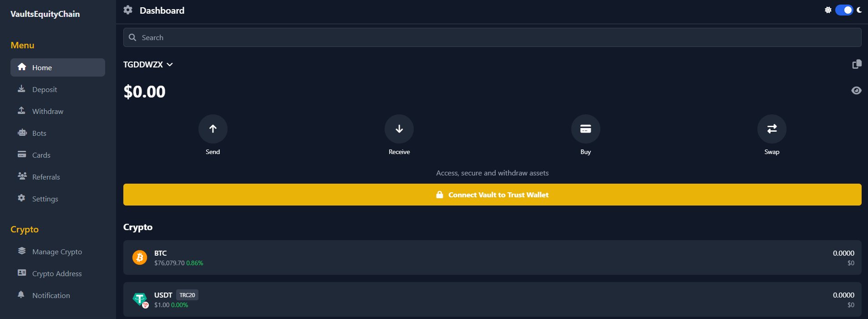
Task: Click the VaultsEquityChain logo link
Action: 45,14
